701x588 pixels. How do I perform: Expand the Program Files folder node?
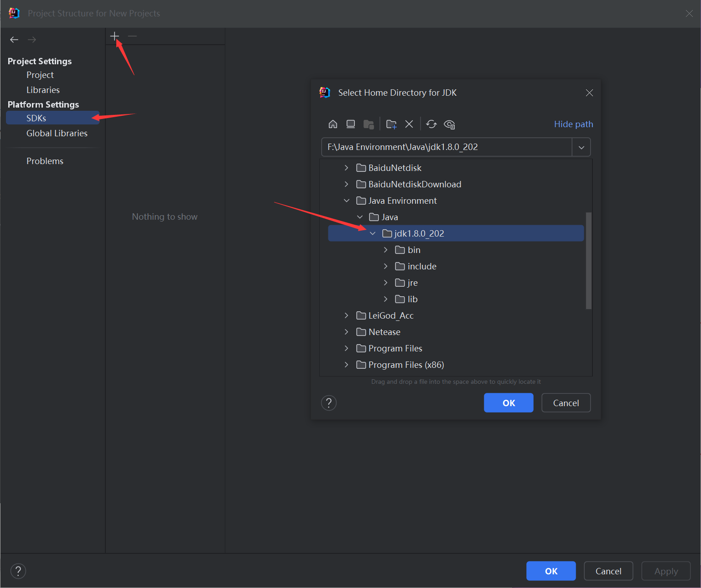pyautogui.click(x=347, y=348)
